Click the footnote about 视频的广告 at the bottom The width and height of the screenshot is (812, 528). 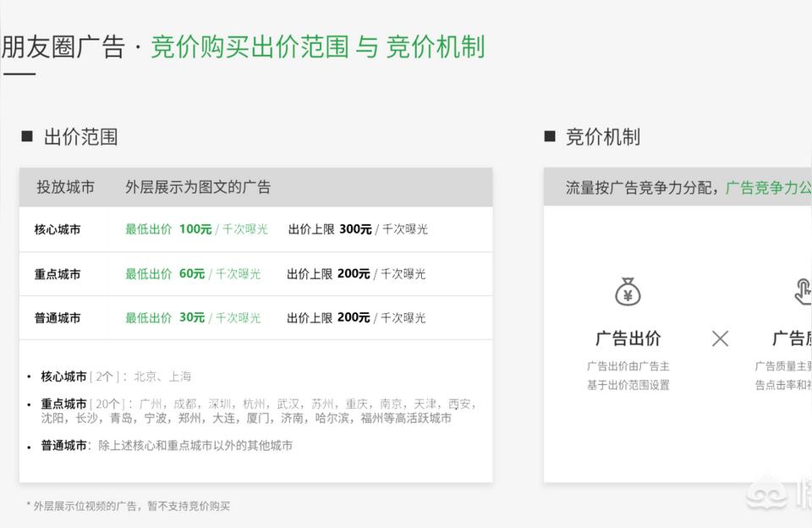[128, 506]
